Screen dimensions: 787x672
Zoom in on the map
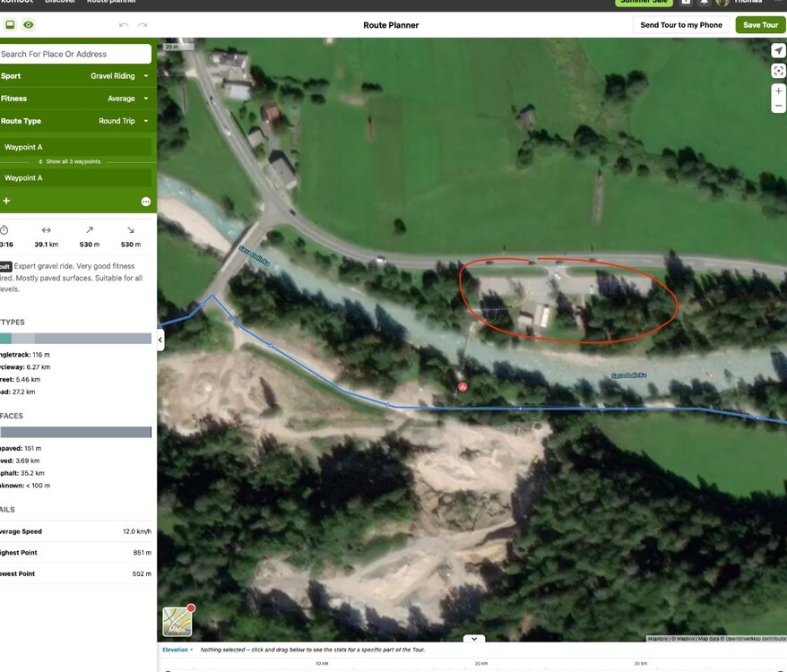[777, 91]
